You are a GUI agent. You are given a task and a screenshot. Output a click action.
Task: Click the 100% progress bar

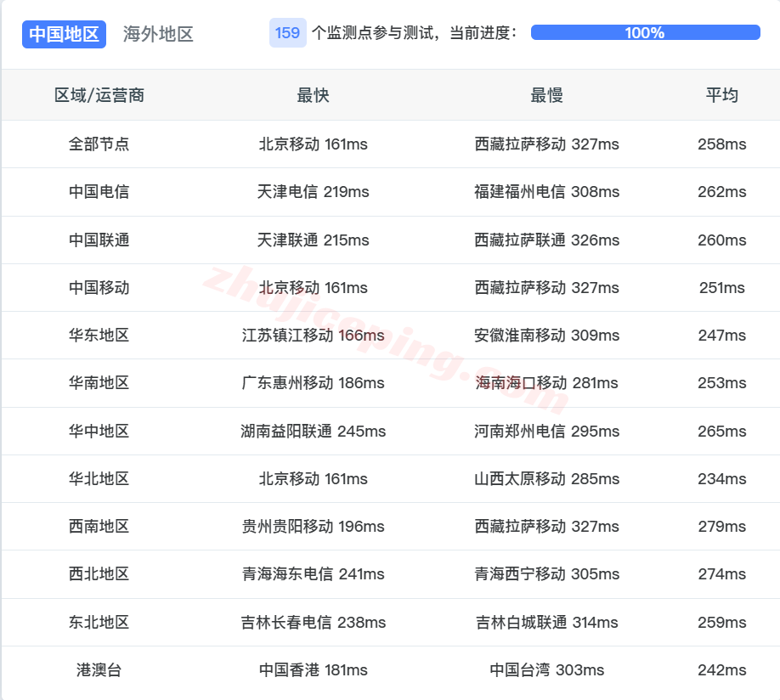[x=646, y=33]
